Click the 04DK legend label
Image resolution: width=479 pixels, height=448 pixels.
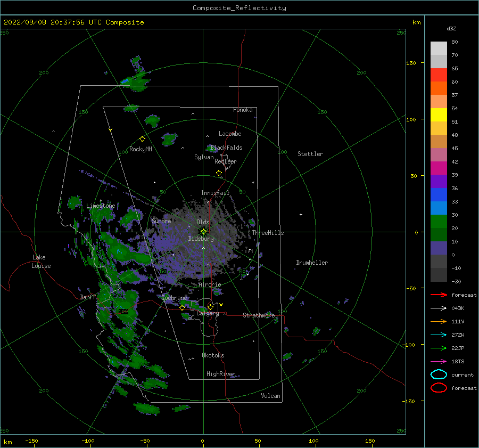point(458,308)
